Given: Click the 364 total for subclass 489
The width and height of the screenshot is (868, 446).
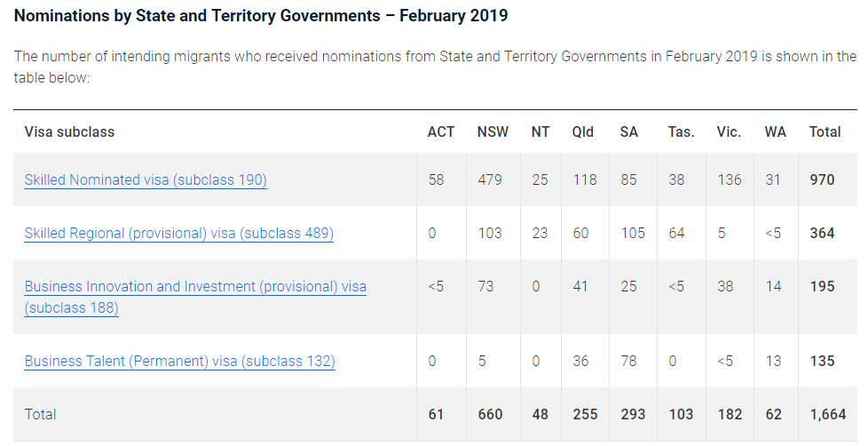Looking at the screenshot, I should coord(822,234).
